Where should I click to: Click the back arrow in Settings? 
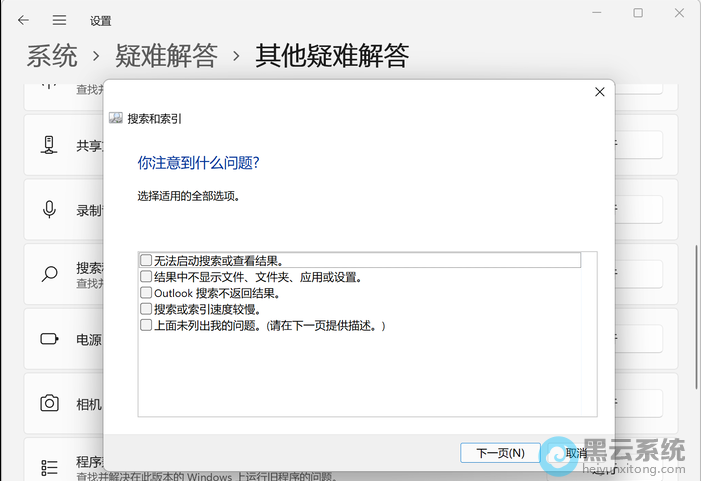[23, 20]
